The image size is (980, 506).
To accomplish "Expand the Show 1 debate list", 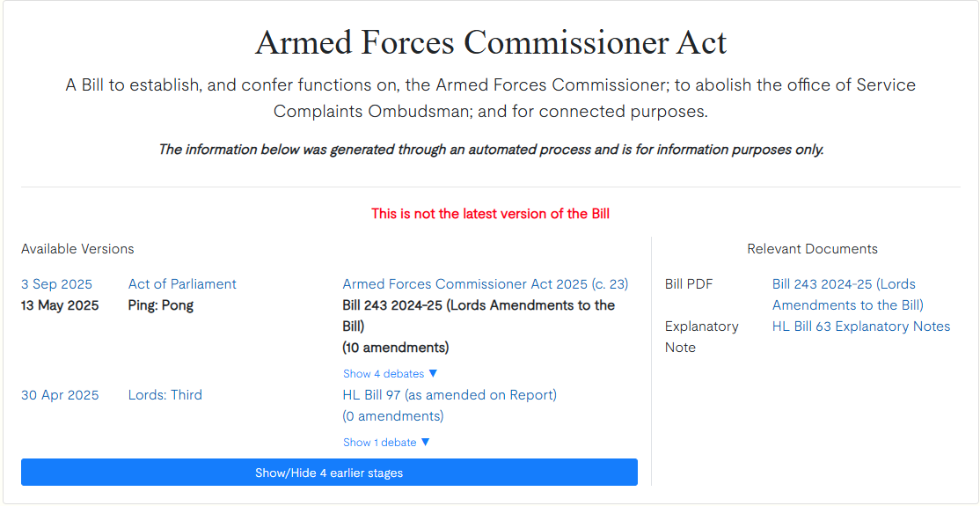I will [386, 443].
